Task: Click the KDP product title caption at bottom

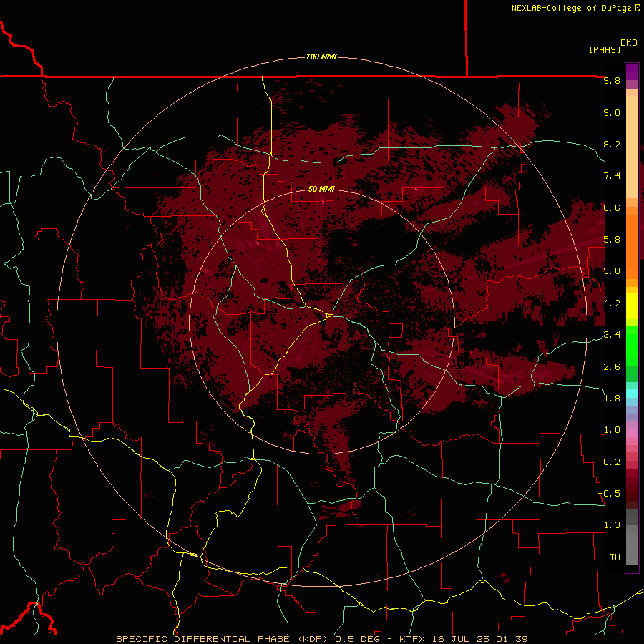Action: coord(321,639)
